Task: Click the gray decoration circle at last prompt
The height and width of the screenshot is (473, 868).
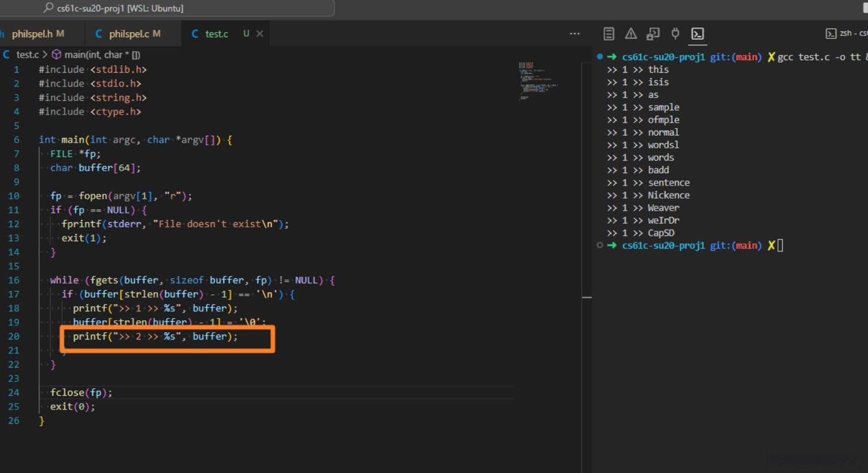Action: coord(599,245)
